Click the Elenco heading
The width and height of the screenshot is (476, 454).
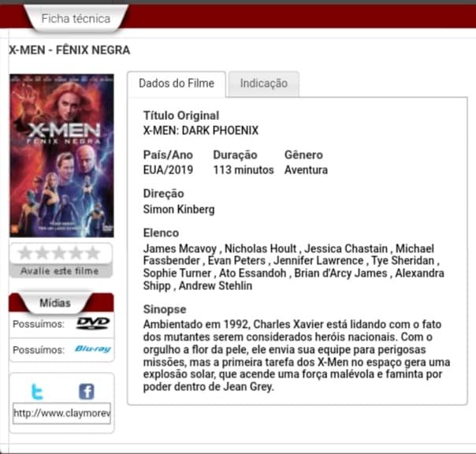coord(161,233)
